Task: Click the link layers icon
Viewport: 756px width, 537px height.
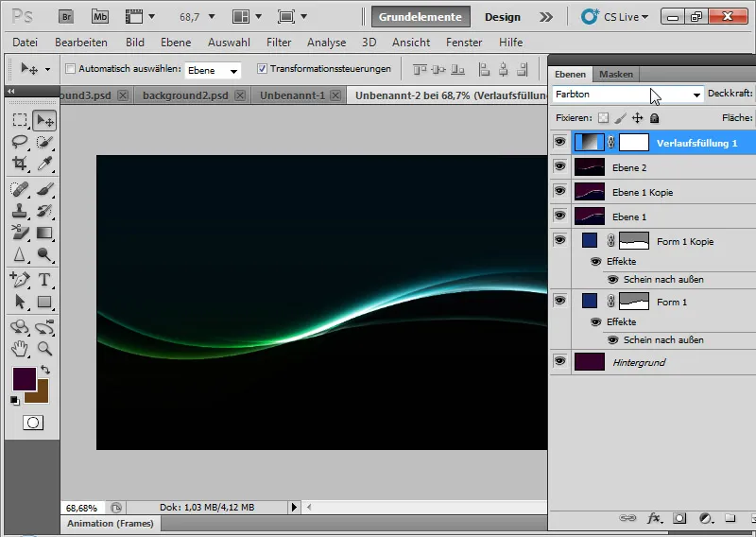Action: [x=627, y=518]
